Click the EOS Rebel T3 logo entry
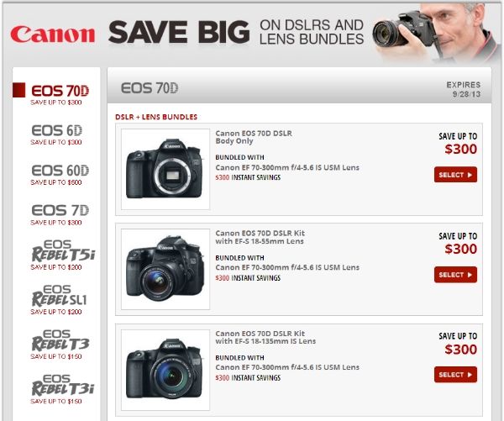Image resolution: width=504 pixels, height=421 pixels. pos(60,345)
